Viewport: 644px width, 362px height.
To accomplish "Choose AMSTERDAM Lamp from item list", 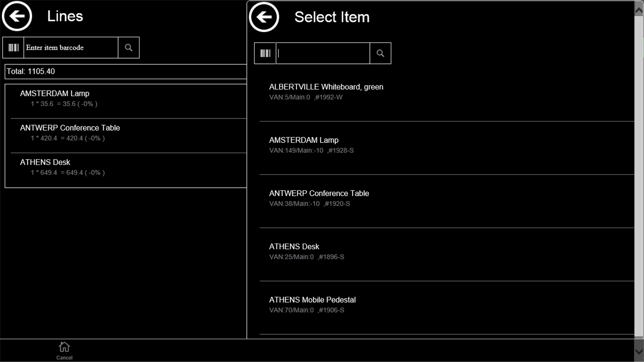I will pyautogui.click(x=304, y=145).
